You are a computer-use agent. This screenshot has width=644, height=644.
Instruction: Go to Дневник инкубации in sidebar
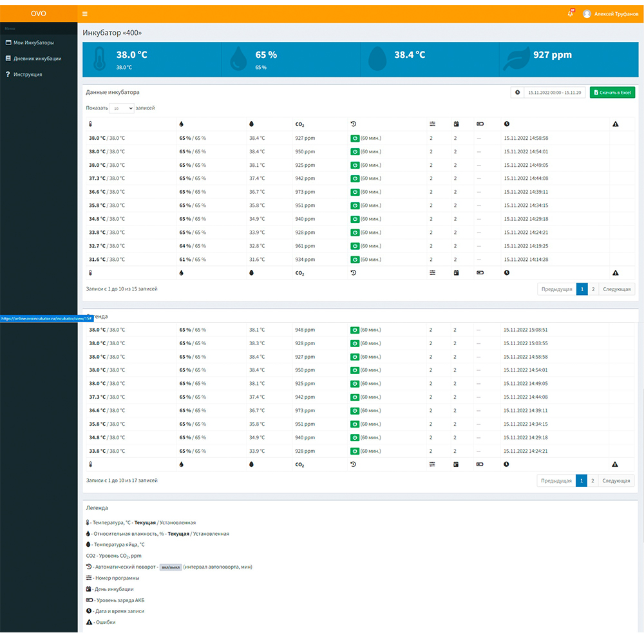click(x=37, y=59)
